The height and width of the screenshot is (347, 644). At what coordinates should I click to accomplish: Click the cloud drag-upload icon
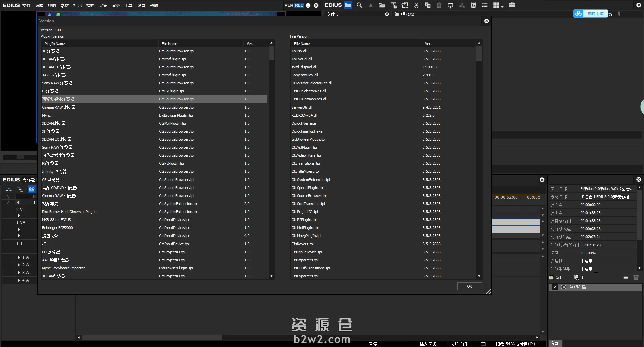(x=578, y=14)
